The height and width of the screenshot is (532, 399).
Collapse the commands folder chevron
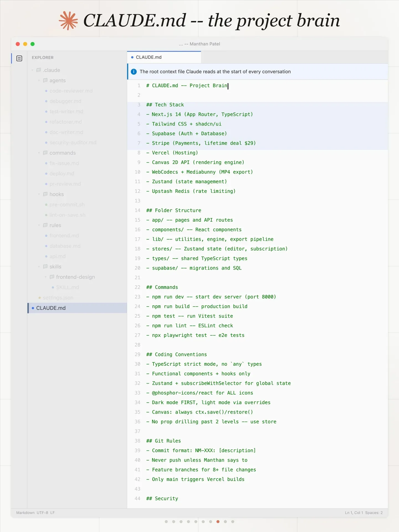coord(39,153)
